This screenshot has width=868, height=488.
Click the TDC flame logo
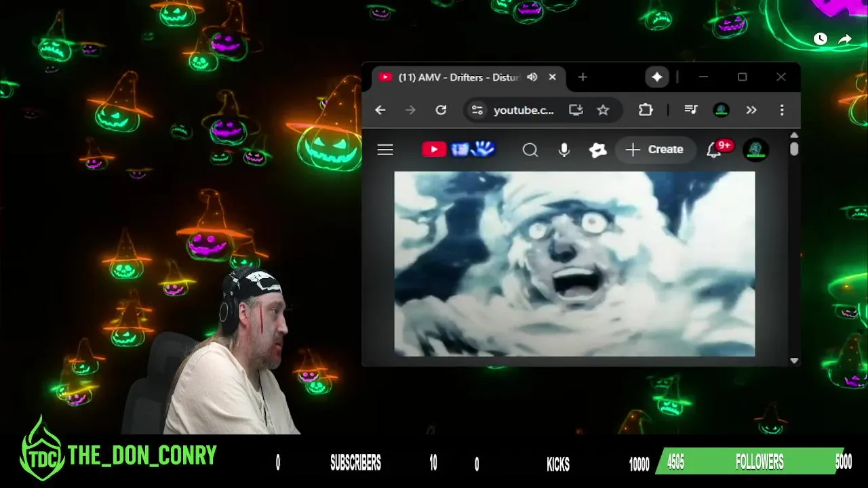[x=42, y=449]
